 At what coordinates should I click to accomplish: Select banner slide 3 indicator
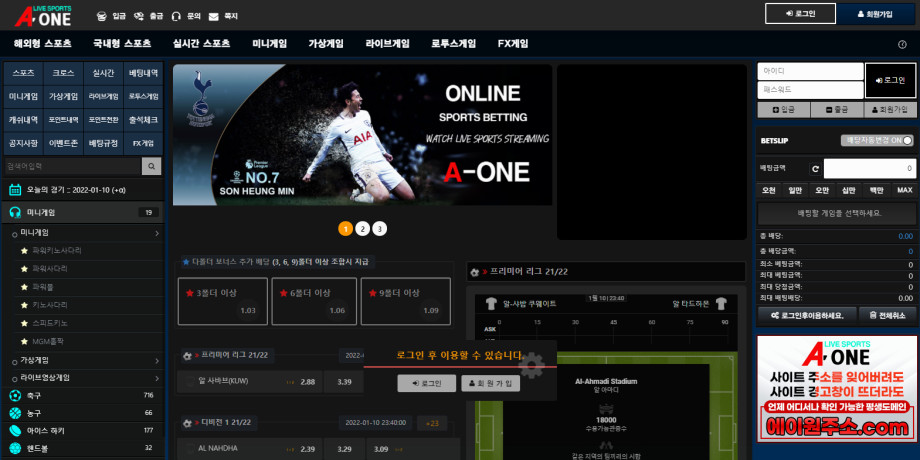coord(380,229)
